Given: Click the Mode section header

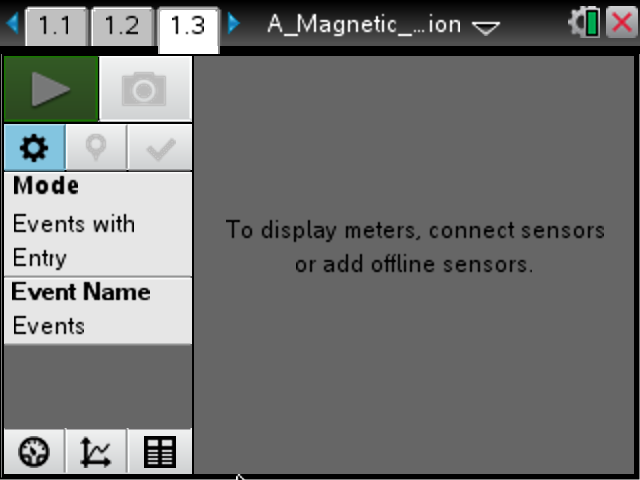Looking at the screenshot, I should (x=46, y=187).
